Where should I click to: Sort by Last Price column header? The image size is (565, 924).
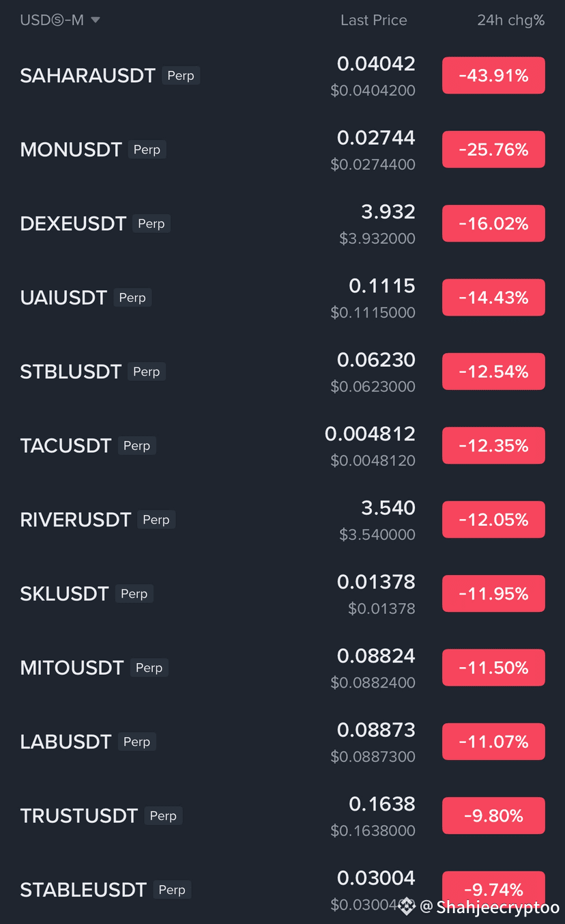374,20
